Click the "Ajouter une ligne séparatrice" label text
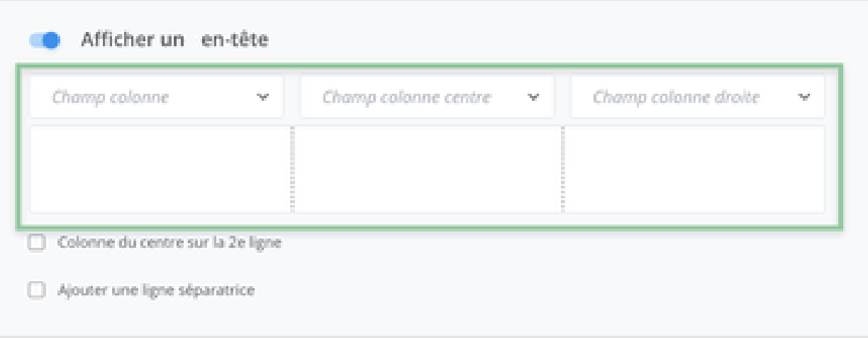The height and width of the screenshot is (338, 868). pyautogui.click(x=155, y=290)
